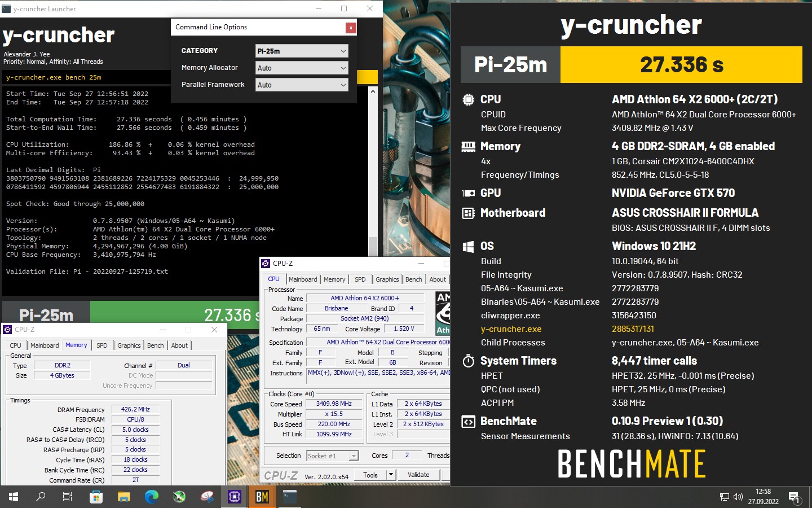Click the BenchMate CPU chip icon
812x508 pixels.
click(x=468, y=99)
